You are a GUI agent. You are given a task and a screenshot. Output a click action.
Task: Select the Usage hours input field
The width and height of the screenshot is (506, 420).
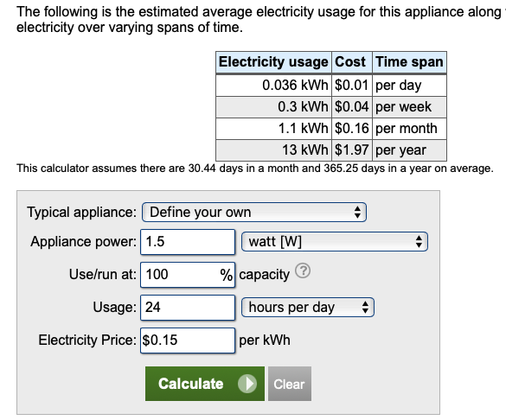(x=188, y=308)
